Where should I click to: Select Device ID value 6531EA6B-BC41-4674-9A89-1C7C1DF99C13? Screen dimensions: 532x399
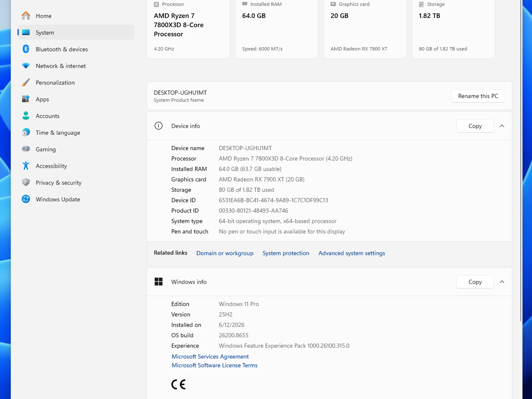click(273, 200)
